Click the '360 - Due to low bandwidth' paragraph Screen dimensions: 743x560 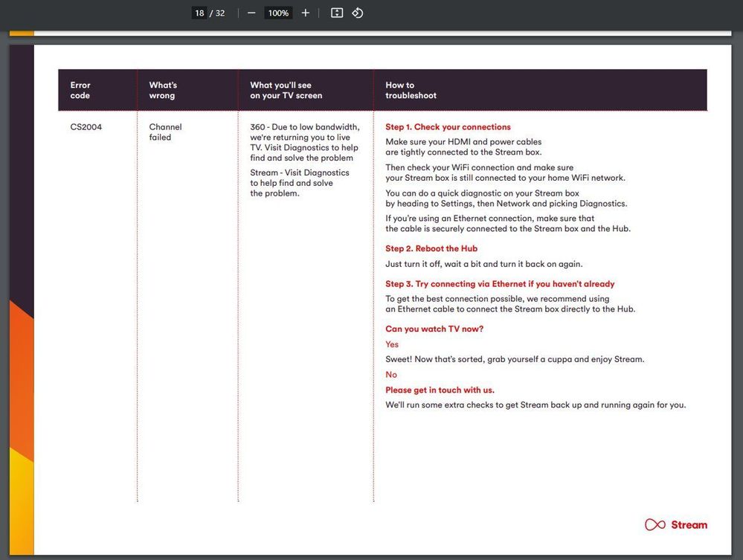(x=305, y=142)
